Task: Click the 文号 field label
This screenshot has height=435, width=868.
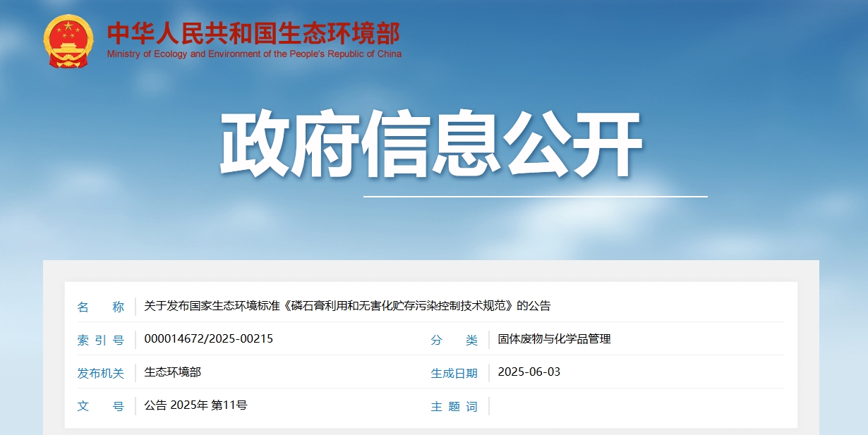Action: point(100,406)
